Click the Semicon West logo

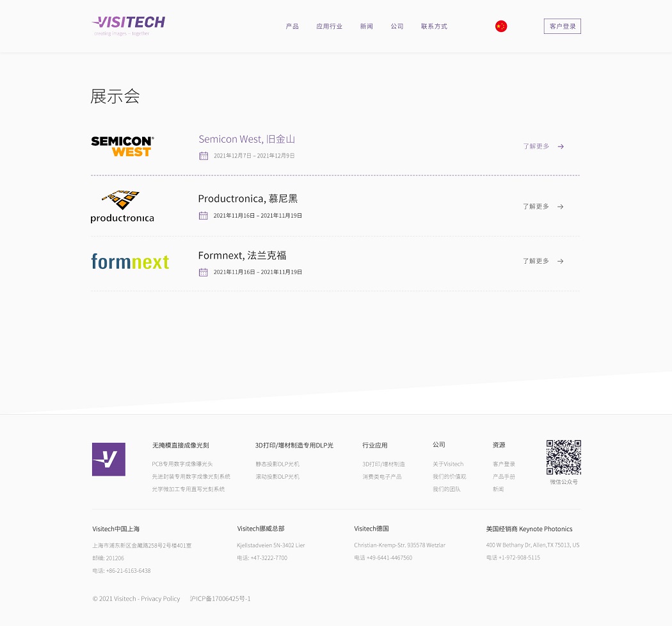(x=123, y=147)
